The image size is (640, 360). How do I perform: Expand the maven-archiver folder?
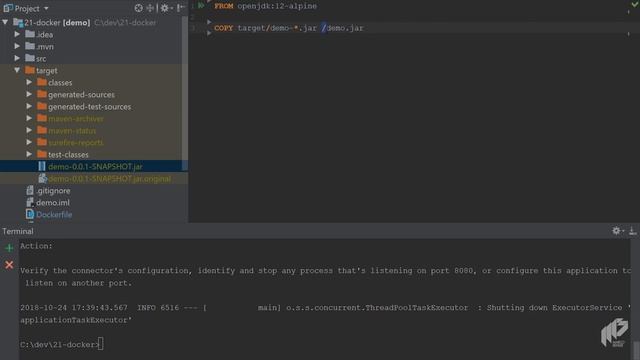pos(29,118)
